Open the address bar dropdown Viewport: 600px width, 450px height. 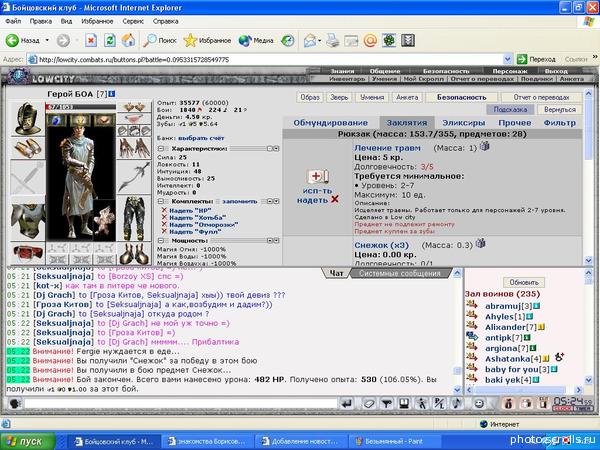point(507,59)
